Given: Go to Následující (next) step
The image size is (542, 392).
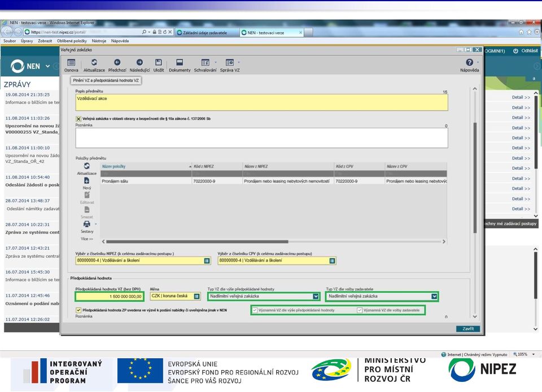Looking at the screenshot, I should (x=139, y=65).
